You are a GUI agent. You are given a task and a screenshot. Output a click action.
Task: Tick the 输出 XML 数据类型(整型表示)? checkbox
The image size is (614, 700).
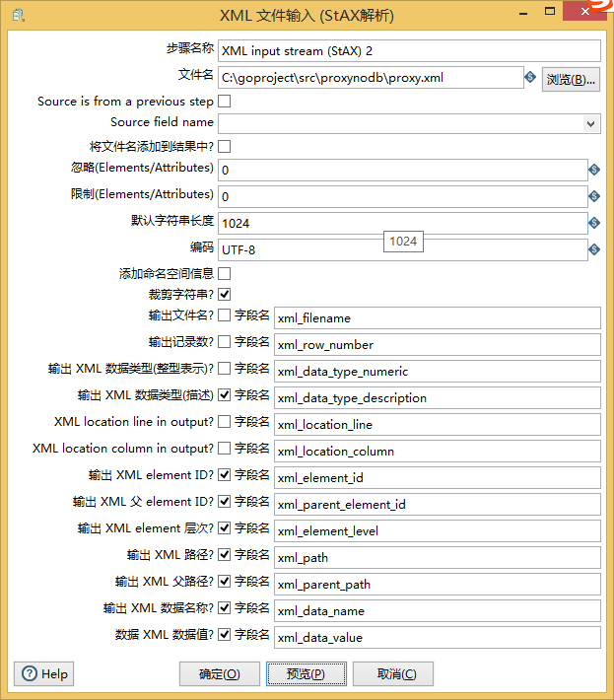[x=225, y=369]
